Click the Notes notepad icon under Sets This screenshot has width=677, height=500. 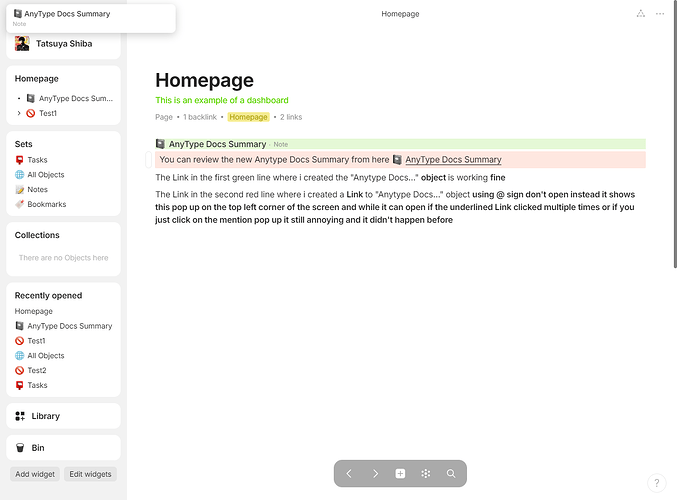tap(19, 190)
